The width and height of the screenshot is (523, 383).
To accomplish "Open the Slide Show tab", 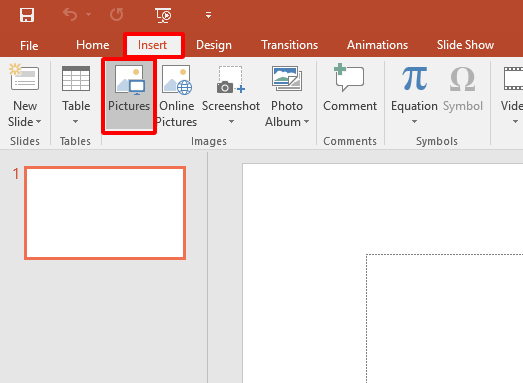I will coord(465,45).
